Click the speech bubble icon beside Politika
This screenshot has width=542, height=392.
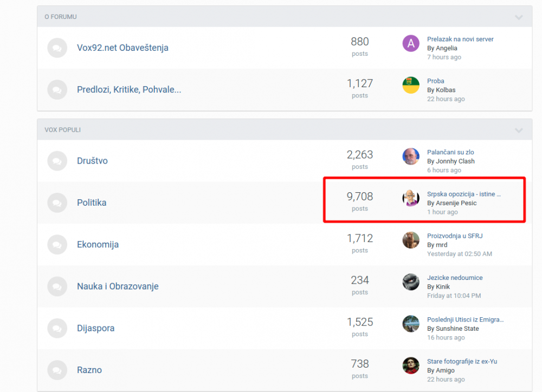[57, 202]
